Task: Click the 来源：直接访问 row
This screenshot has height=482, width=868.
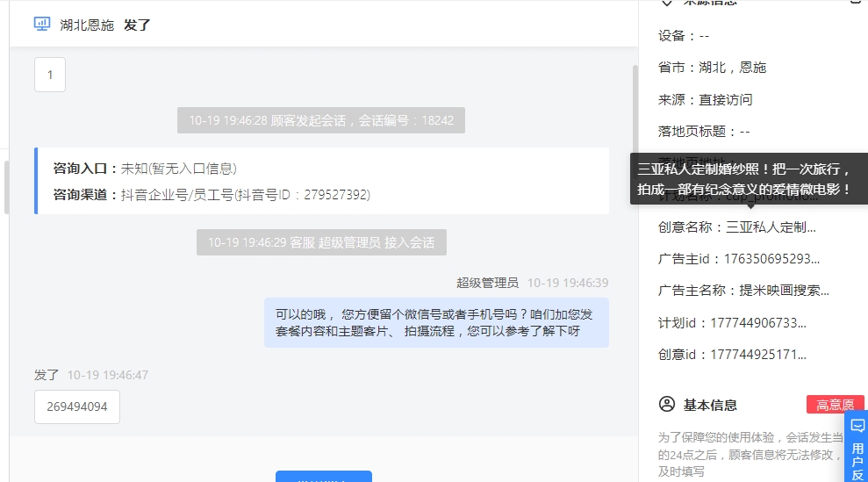Action: (x=706, y=100)
